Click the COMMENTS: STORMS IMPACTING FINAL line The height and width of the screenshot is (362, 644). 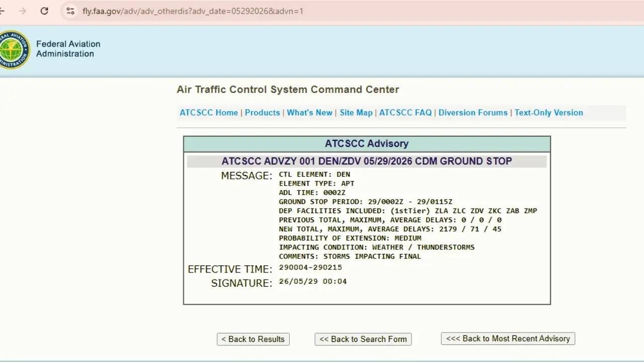[350, 256]
